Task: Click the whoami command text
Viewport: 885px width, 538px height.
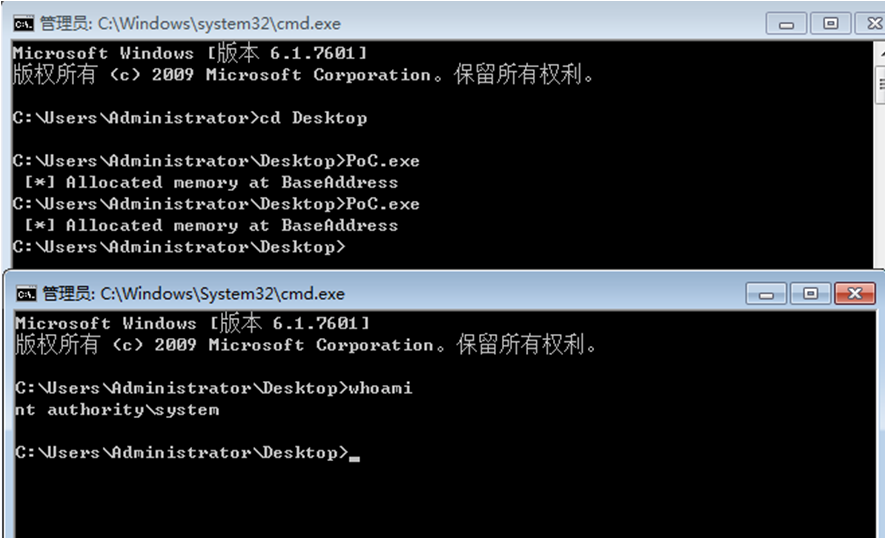Action: tap(379, 388)
